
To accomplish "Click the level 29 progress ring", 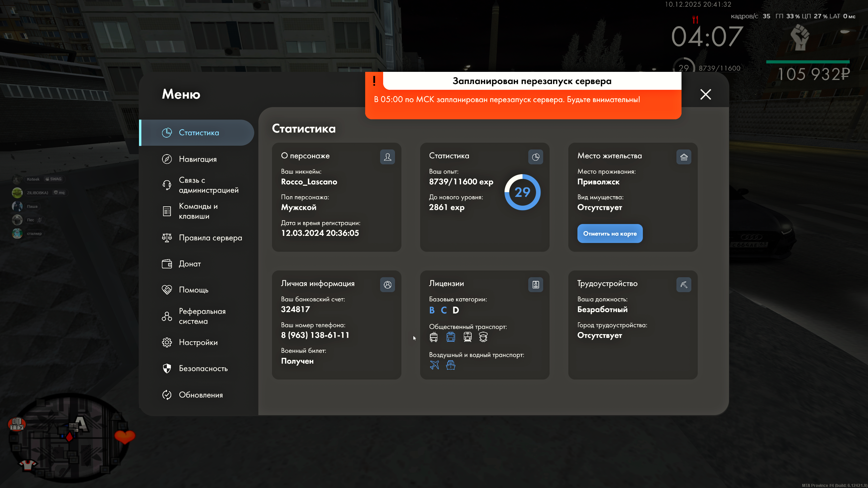I will (x=522, y=192).
